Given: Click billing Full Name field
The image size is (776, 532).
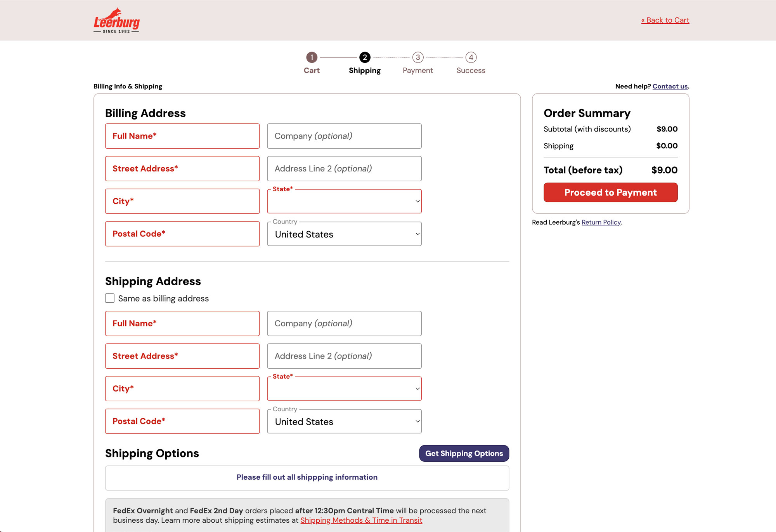Looking at the screenshot, I should 182,136.
